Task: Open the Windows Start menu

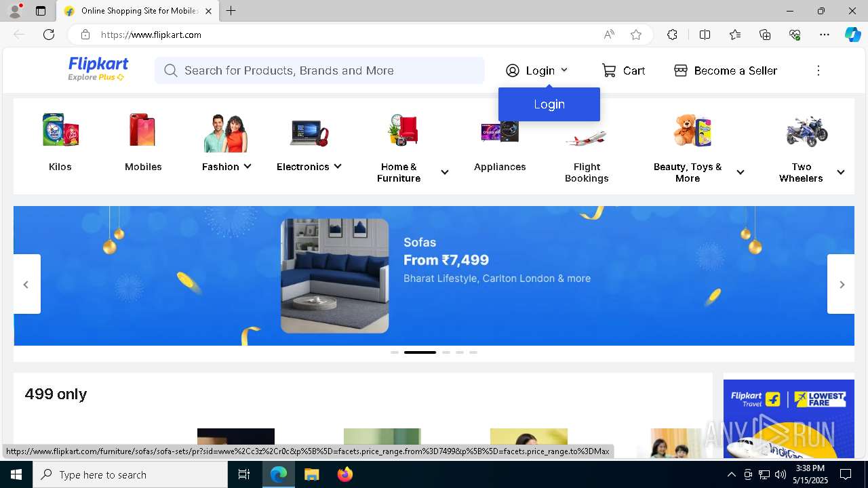Action: (16, 474)
